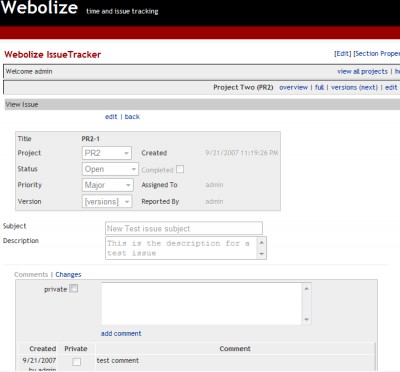Viewport: 400px width, 372px height.
Task: Click Description scrollbar up arrow
Action: tap(262, 242)
